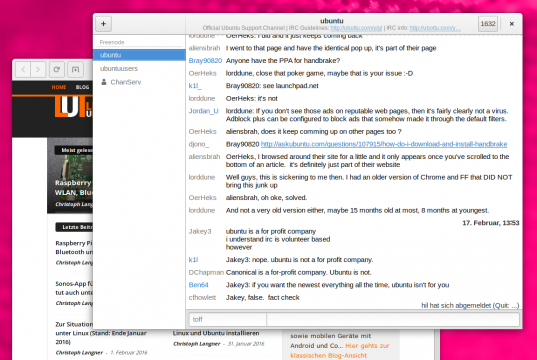Screen dimensions: 537x360
Task: Open the ChanServ private conversation
Action: click(x=139, y=82)
